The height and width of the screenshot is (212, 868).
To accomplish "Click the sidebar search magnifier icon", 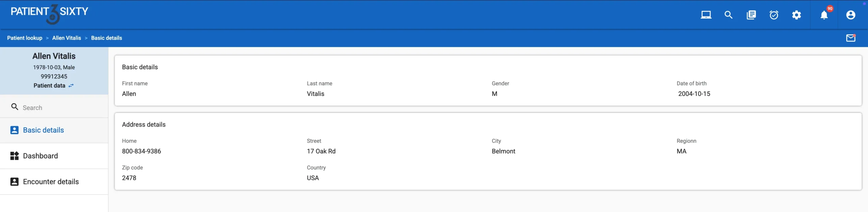I will [x=15, y=107].
